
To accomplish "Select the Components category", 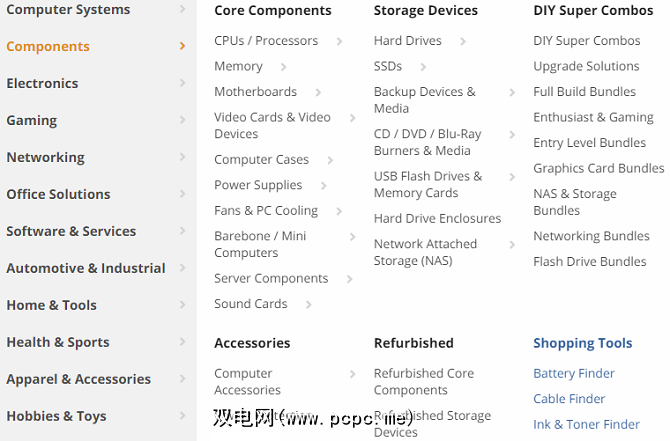I will click(x=48, y=46).
